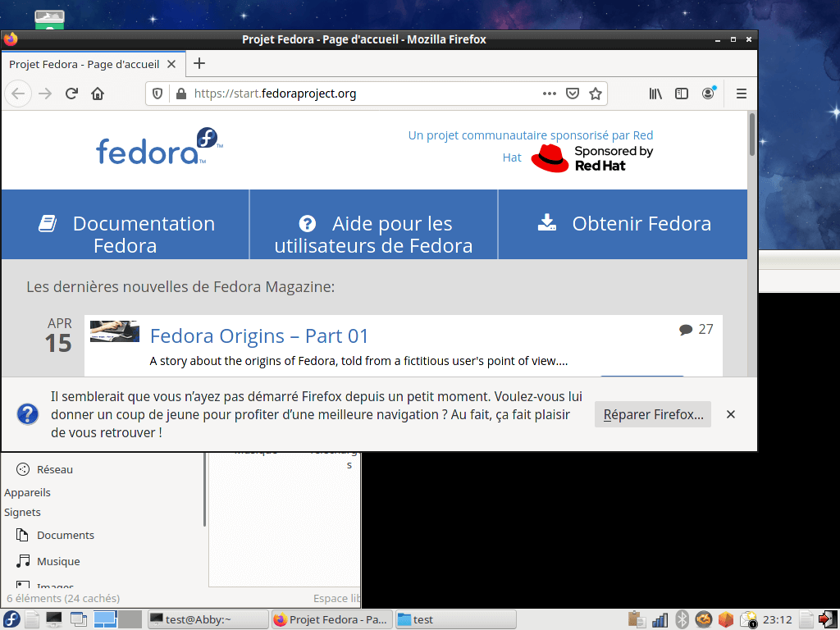Close the Projet Fedora tab

point(171,64)
